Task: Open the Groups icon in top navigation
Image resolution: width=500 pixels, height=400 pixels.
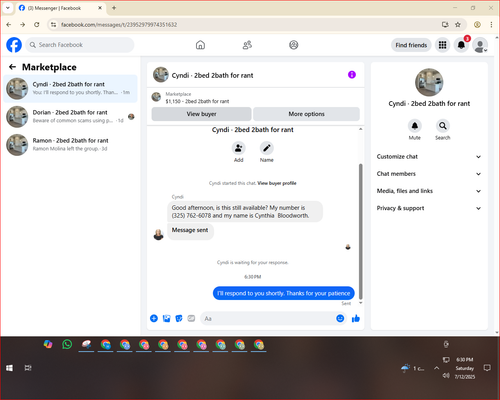Action: [294, 45]
